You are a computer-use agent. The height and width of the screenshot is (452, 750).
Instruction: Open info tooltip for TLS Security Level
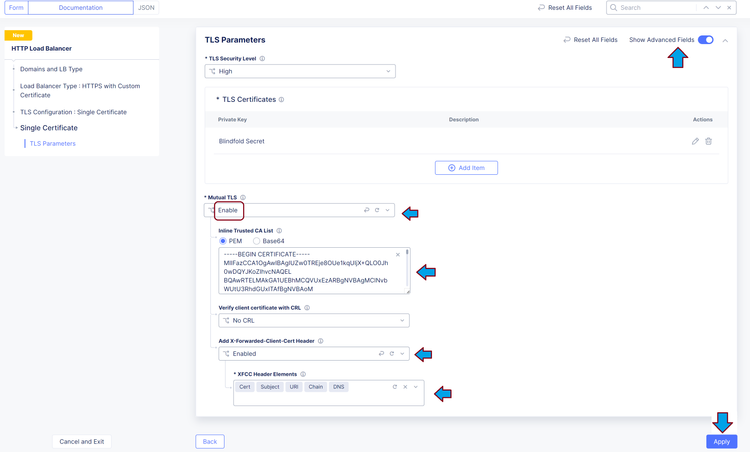click(x=262, y=59)
